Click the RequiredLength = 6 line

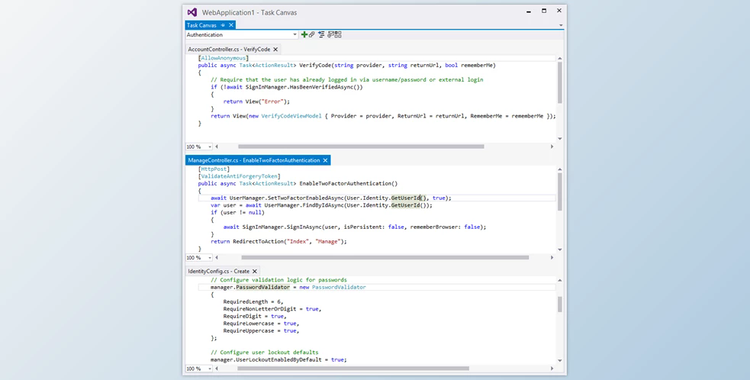point(253,302)
